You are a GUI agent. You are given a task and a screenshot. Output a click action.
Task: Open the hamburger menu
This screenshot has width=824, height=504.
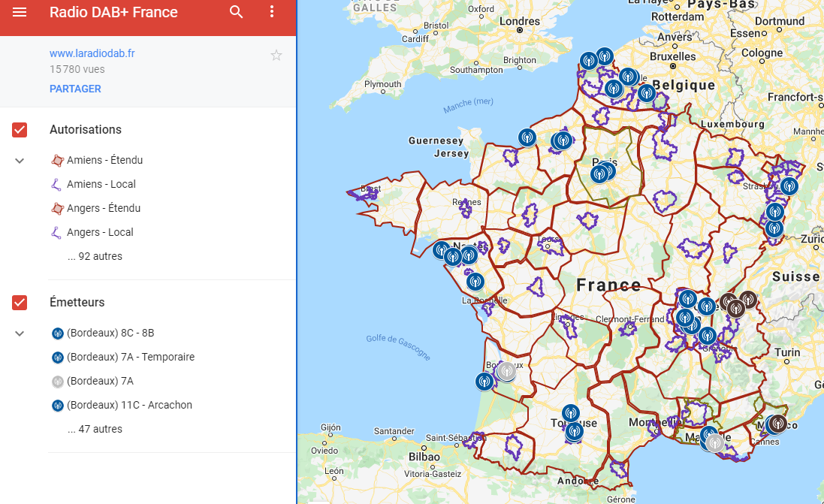tap(20, 11)
